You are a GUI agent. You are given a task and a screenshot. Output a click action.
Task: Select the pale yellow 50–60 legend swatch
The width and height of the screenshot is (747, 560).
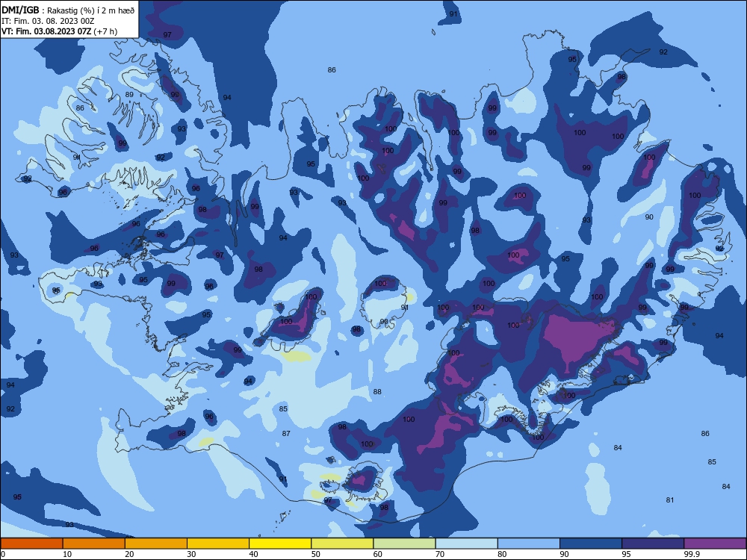342,544
